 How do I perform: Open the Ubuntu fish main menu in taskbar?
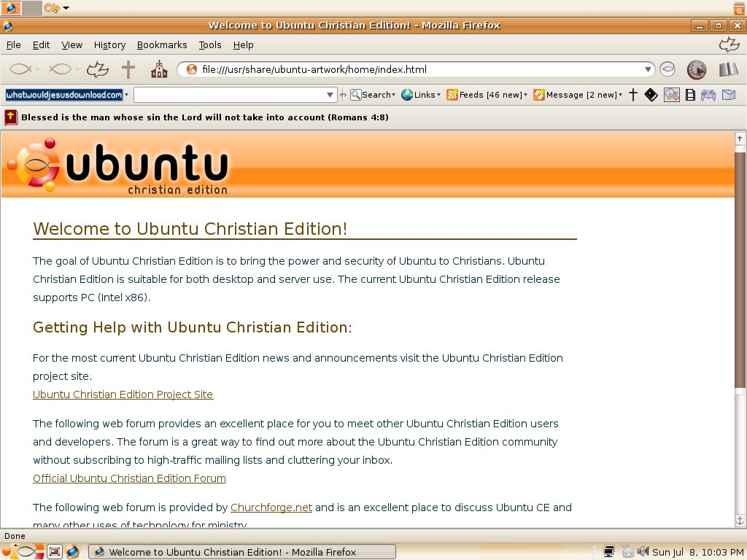coord(24,552)
